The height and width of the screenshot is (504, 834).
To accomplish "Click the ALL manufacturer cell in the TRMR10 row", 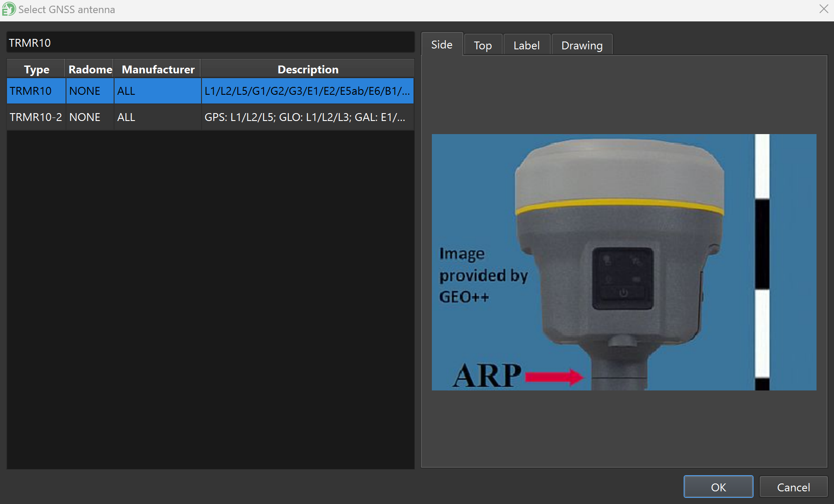I will click(x=126, y=91).
